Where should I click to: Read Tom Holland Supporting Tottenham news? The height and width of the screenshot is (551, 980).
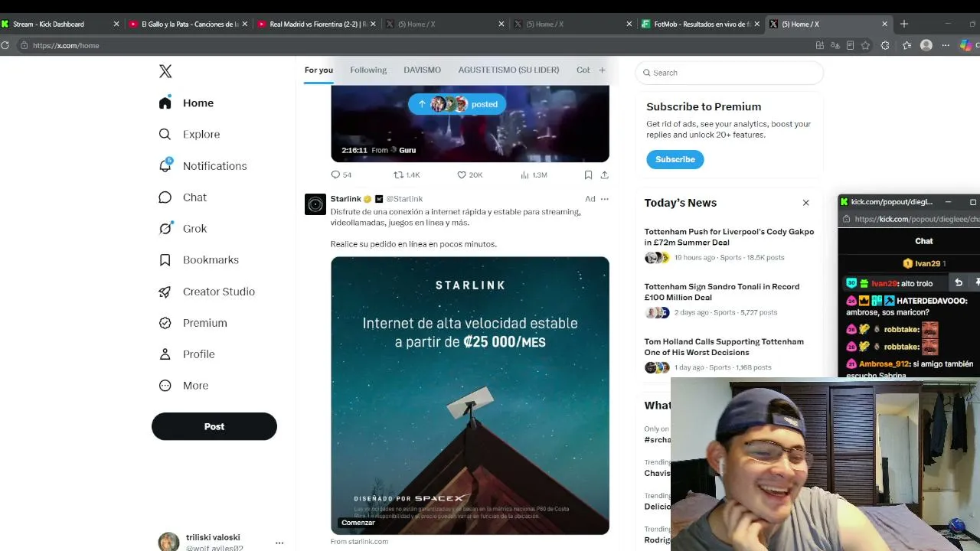[724, 347]
